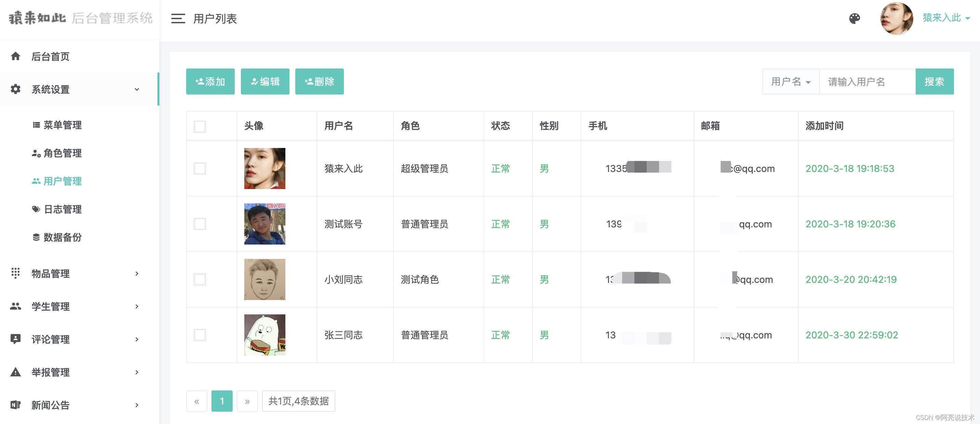This screenshot has width=980, height=424.
Task: Check the row checkbox for 测试账号
Action: pyautogui.click(x=200, y=224)
